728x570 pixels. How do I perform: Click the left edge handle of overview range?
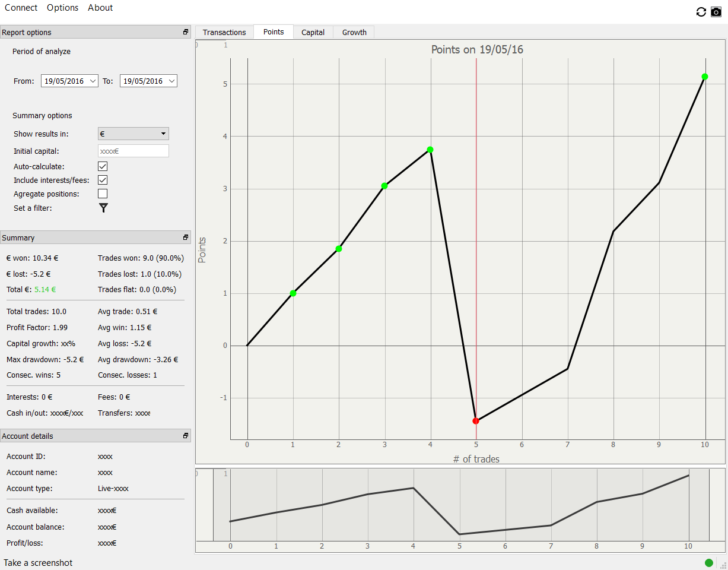pos(213,505)
